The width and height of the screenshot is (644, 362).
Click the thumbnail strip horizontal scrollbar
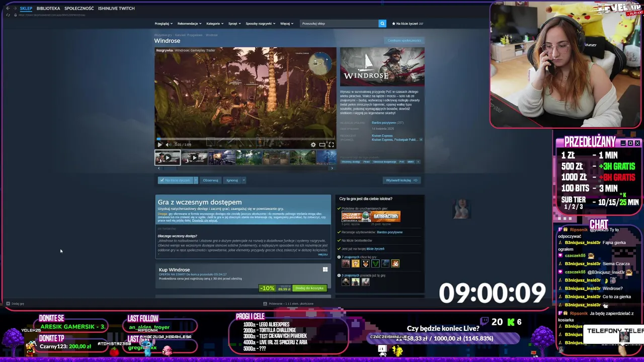point(245,168)
